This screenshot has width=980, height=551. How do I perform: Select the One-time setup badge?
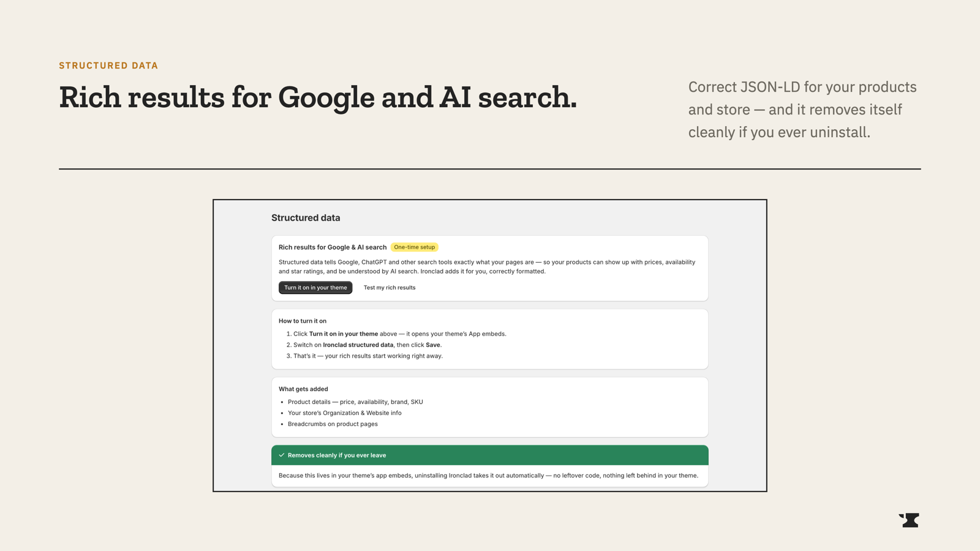[x=415, y=247]
